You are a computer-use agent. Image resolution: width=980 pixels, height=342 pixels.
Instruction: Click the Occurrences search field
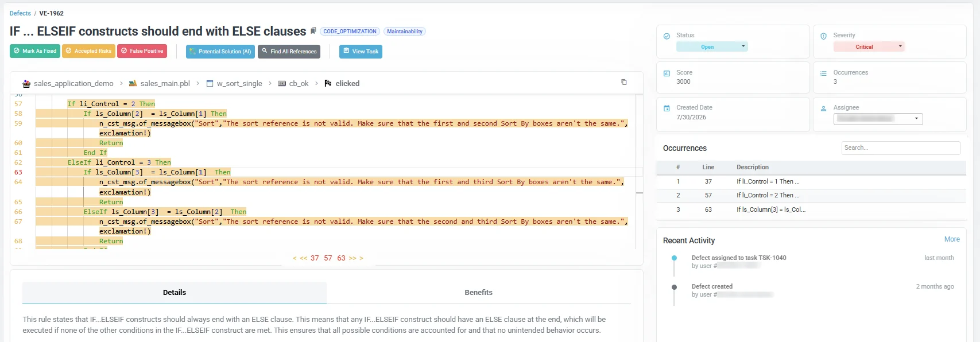point(901,148)
